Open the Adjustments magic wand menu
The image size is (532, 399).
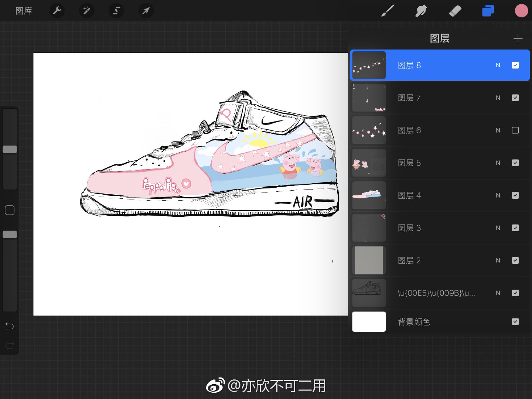tap(86, 11)
